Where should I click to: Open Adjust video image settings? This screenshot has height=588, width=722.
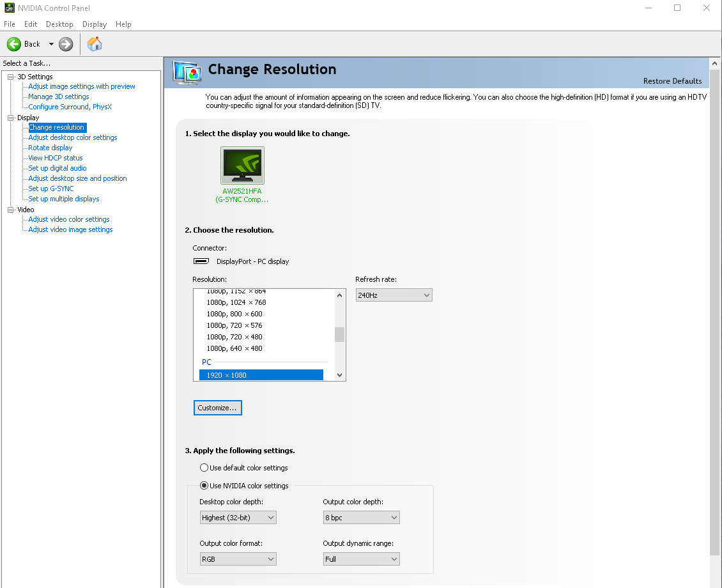(70, 229)
